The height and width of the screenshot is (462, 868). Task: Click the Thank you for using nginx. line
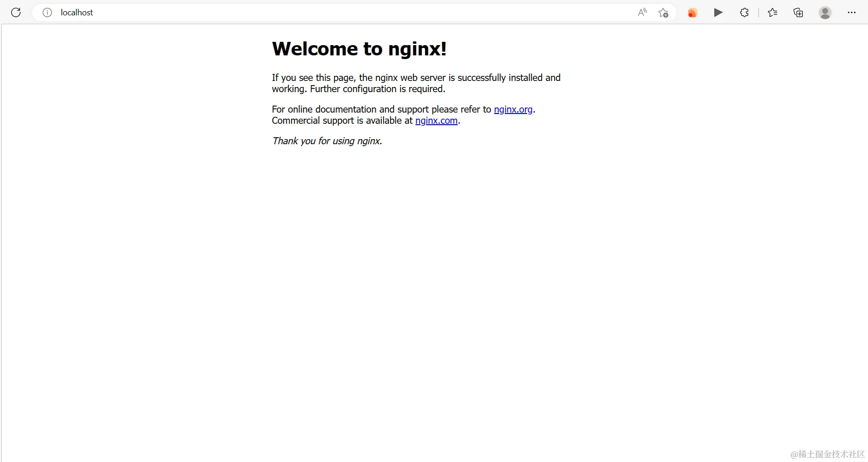[x=327, y=141]
